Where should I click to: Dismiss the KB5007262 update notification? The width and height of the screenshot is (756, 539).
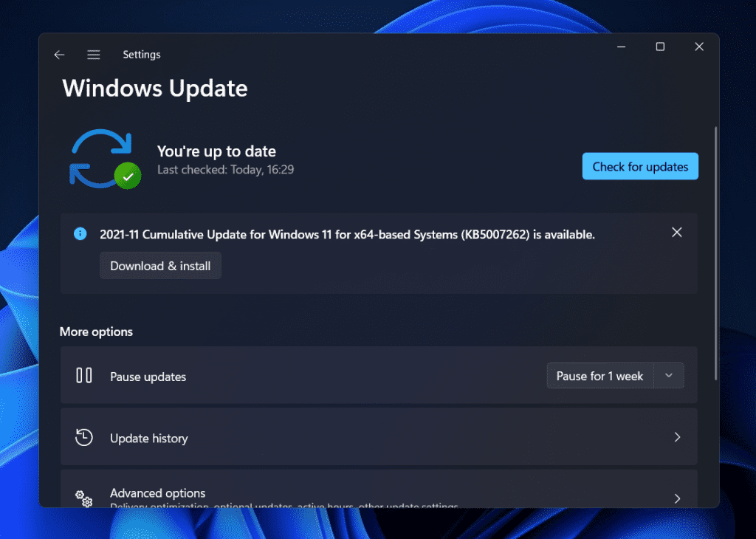tap(676, 232)
